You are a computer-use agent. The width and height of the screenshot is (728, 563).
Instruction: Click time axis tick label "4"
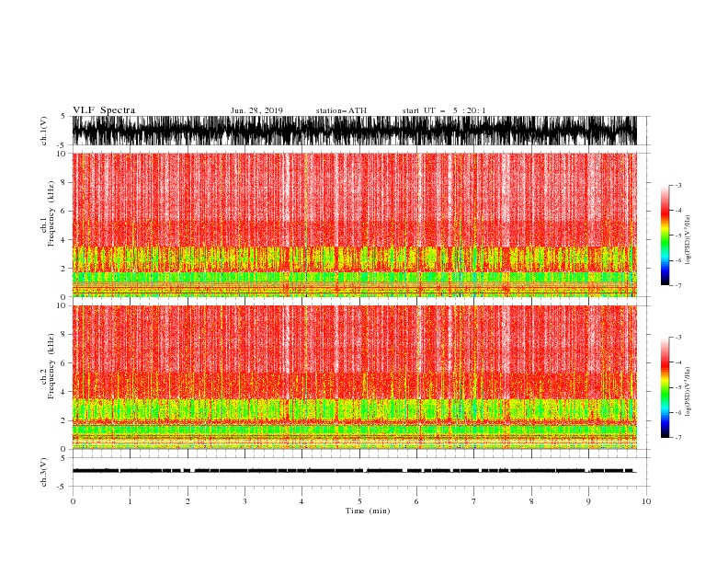tap(301, 501)
